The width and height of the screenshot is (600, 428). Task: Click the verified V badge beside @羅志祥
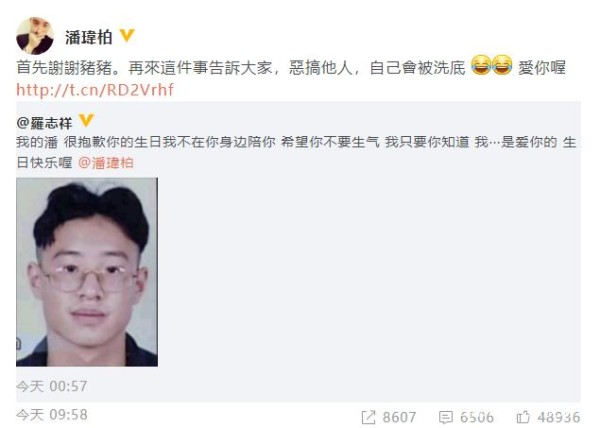tap(86, 120)
